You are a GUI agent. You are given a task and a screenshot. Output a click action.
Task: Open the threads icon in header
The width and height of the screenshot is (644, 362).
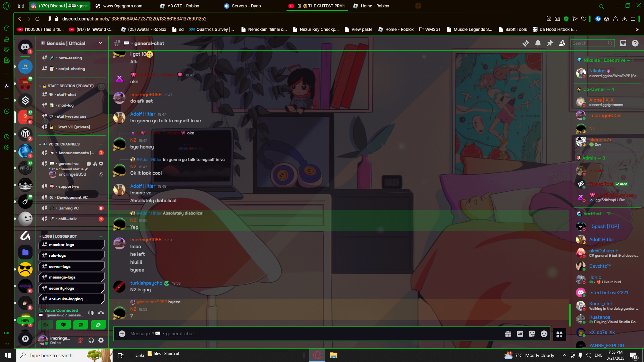coord(526,43)
